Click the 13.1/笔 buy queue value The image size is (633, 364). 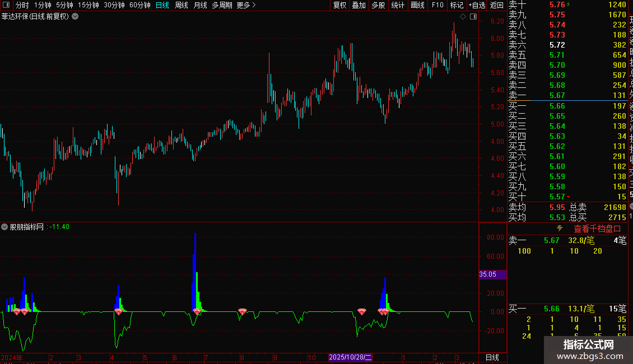tap(581, 309)
